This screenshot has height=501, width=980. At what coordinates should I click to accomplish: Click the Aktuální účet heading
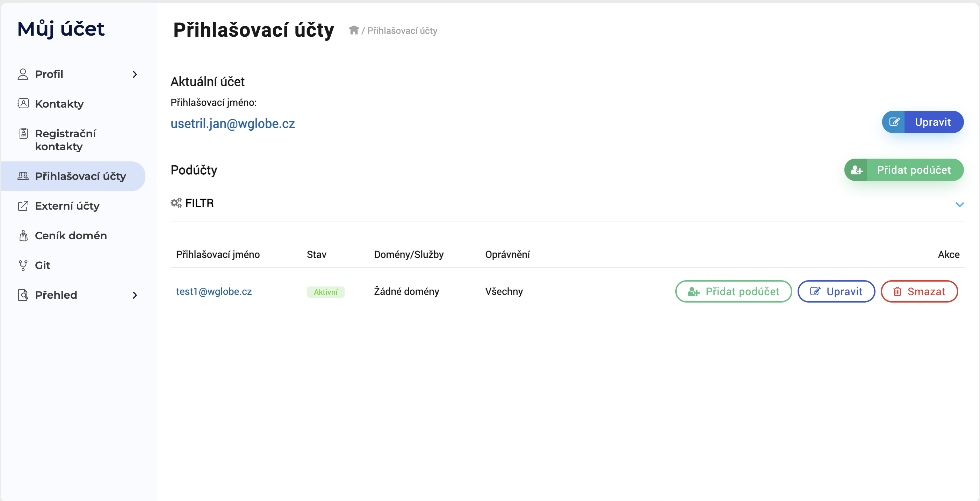click(x=207, y=81)
